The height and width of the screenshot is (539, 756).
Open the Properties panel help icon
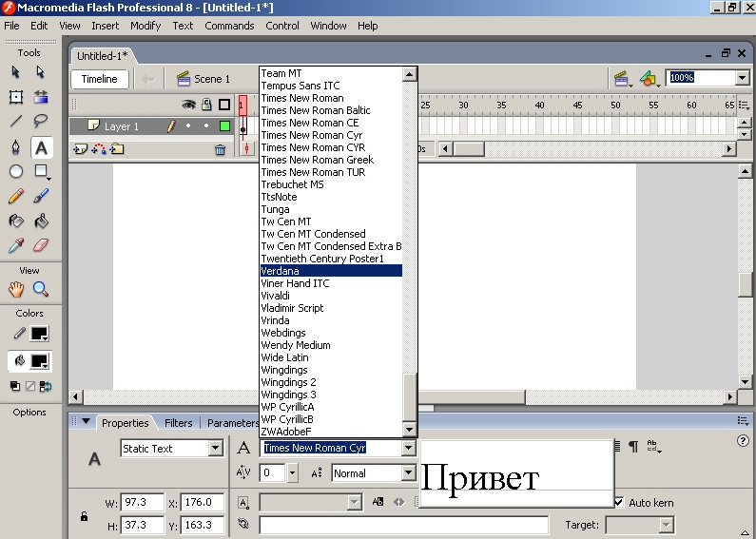743,440
